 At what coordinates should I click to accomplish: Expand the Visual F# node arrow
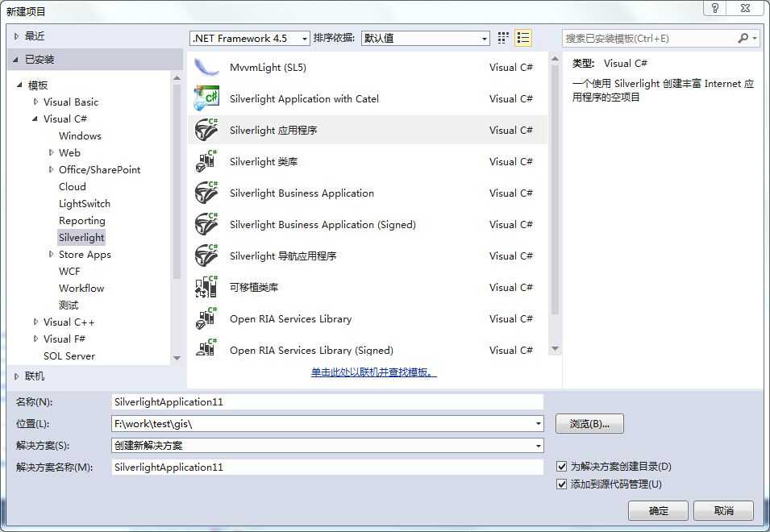click(35, 339)
